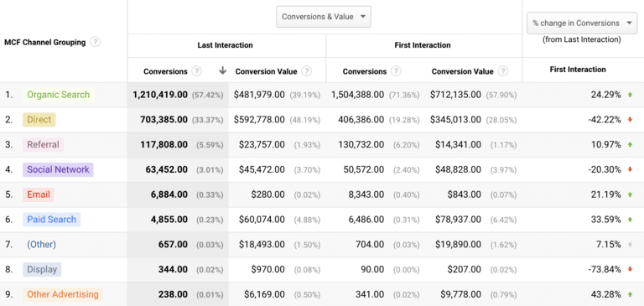Open the Other Advertising channel
644x306 pixels.
(x=63, y=294)
